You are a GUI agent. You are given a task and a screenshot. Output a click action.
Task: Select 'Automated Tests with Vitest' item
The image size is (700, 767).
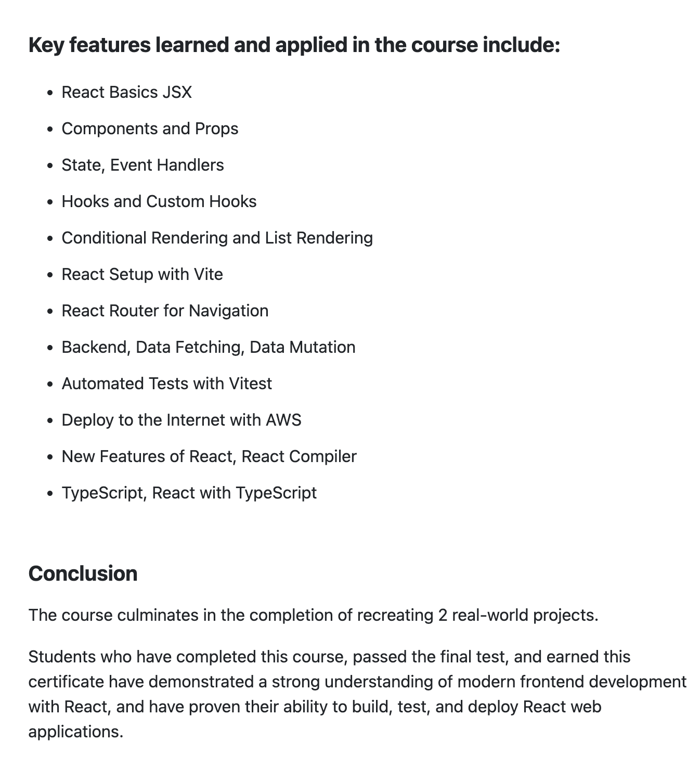point(166,383)
